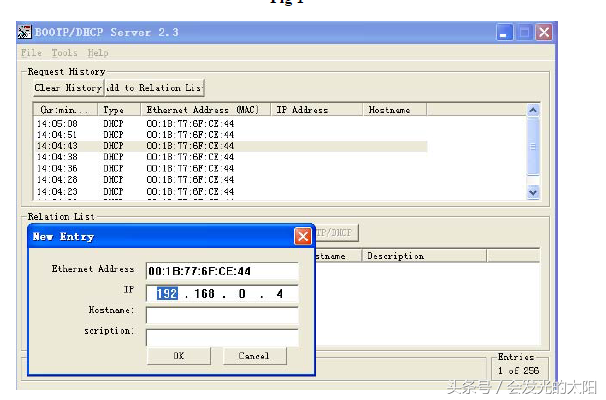Click the last IP octet 4

tap(279, 294)
